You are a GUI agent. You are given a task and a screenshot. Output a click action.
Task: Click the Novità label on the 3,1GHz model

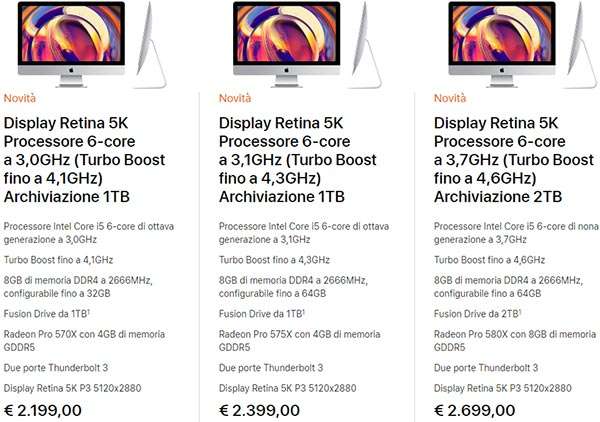click(x=236, y=98)
